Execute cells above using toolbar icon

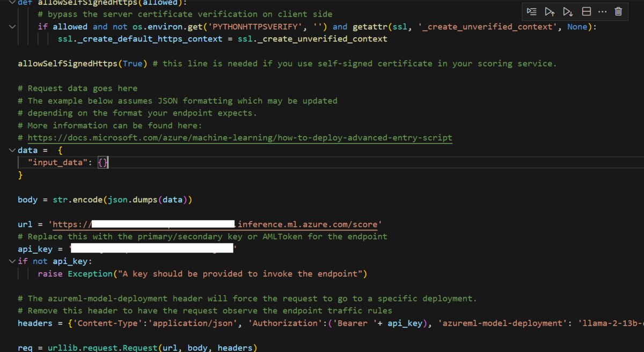pos(550,11)
